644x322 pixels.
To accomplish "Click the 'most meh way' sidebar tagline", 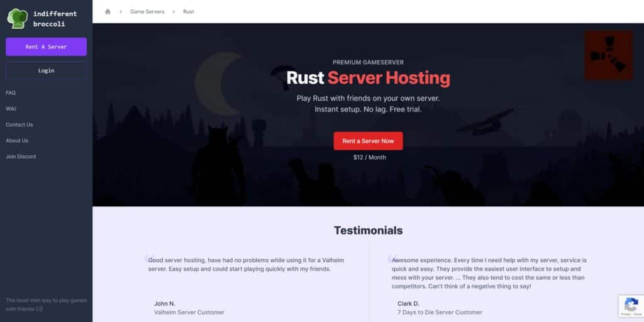I will click(46, 305).
